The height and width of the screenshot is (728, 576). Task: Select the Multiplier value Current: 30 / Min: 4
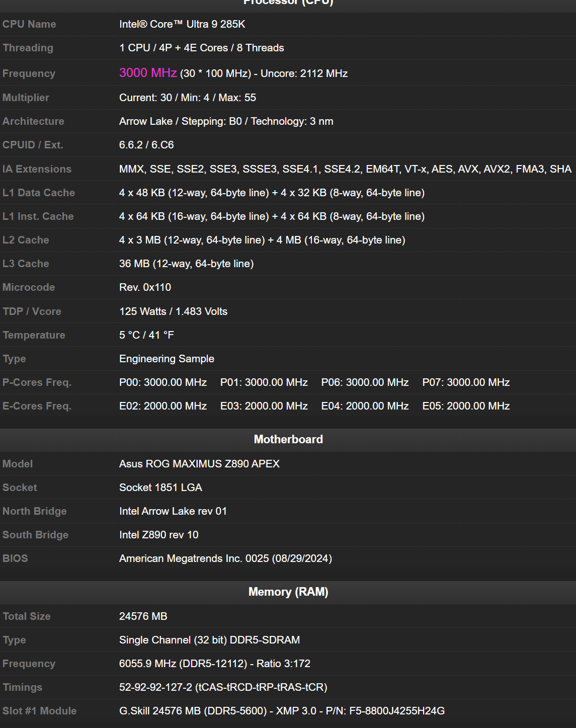point(188,98)
